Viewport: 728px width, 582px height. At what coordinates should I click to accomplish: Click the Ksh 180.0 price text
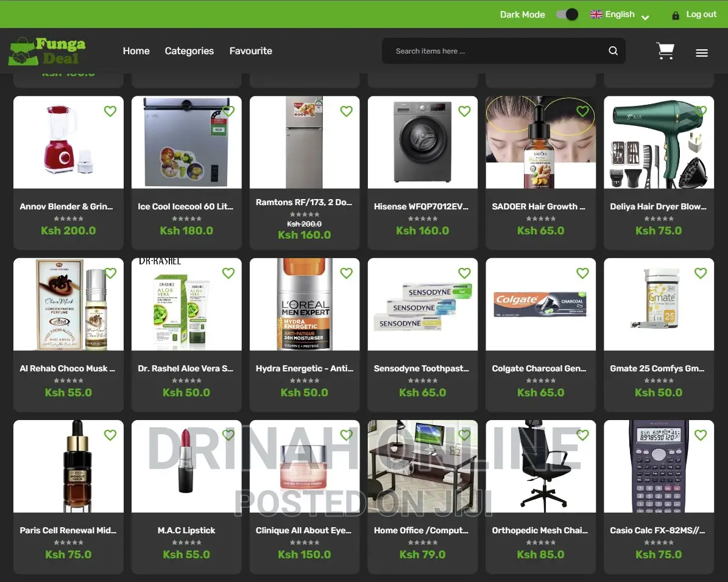[x=186, y=231]
